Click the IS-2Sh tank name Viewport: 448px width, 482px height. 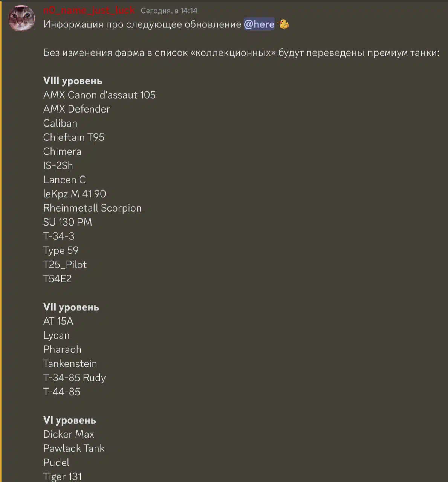coord(58,165)
